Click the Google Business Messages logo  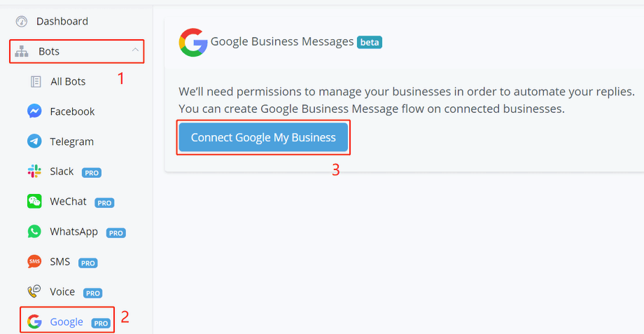(x=193, y=43)
